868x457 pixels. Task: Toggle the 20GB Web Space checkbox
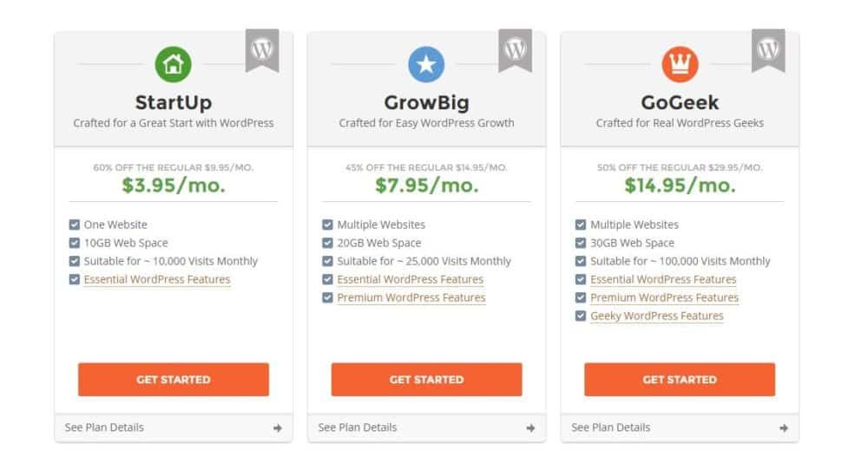click(328, 243)
